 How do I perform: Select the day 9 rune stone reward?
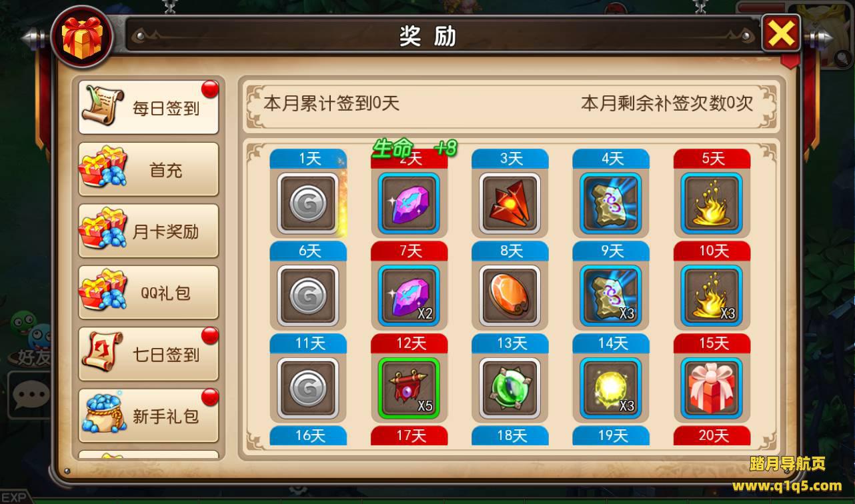[610, 296]
